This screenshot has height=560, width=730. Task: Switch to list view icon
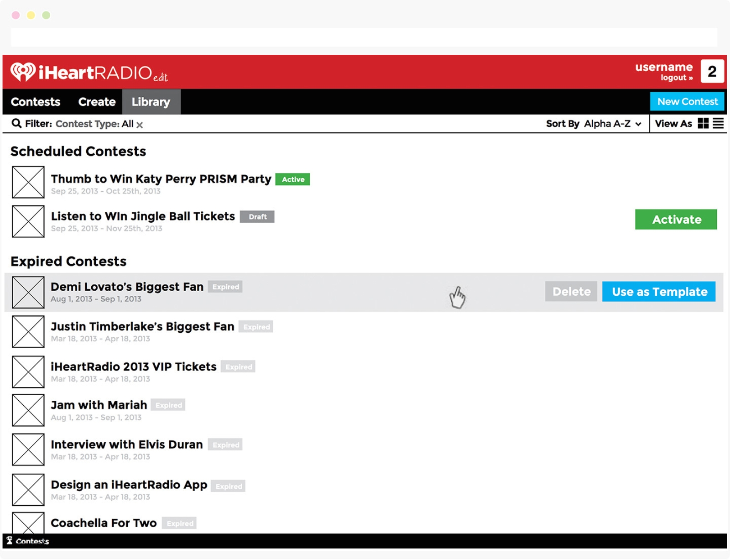click(x=718, y=123)
